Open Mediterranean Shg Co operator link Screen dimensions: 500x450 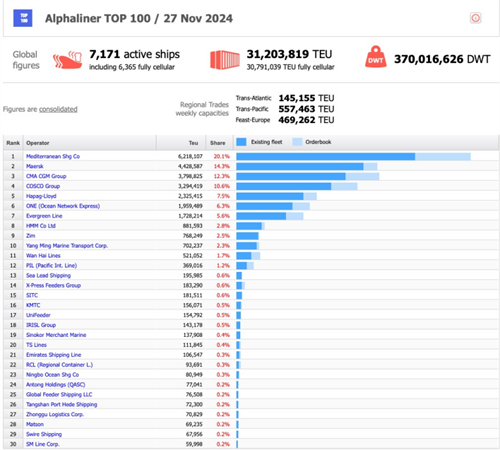click(53, 156)
